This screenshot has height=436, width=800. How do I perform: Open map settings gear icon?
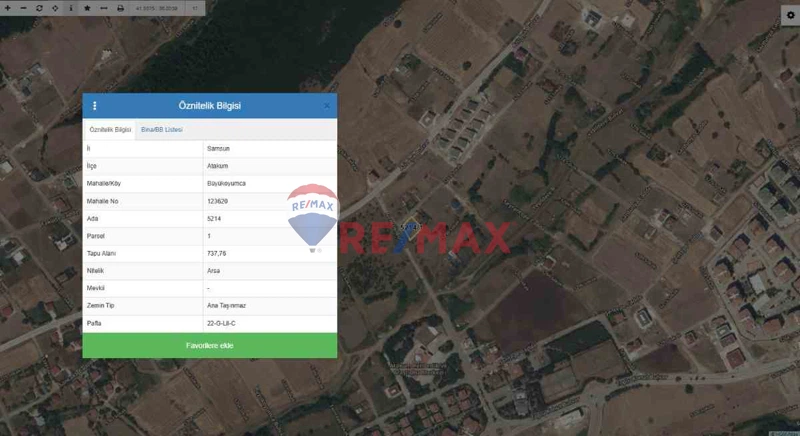pyautogui.click(x=790, y=15)
